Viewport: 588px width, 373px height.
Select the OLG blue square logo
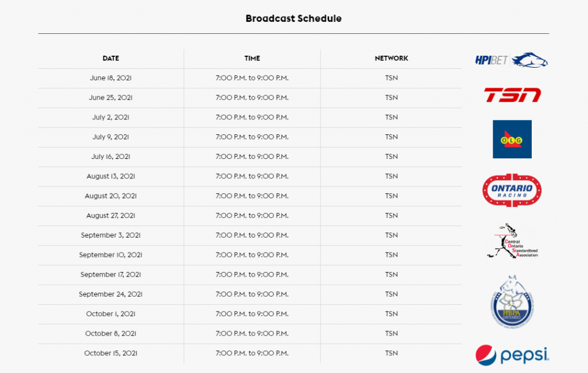[512, 139]
